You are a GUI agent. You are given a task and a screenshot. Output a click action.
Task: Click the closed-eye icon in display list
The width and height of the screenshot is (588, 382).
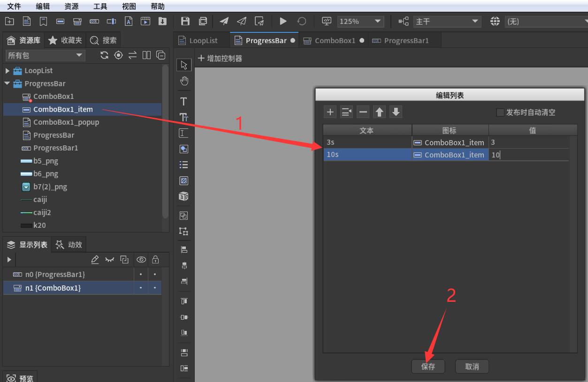[x=109, y=259]
